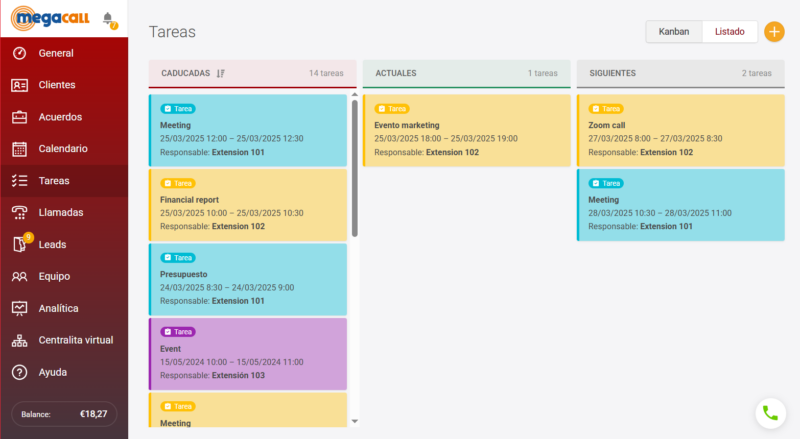Screen dimensions: 800x439
Task: Click the Balance €18,27 button
Action: click(x=64, y=413)
